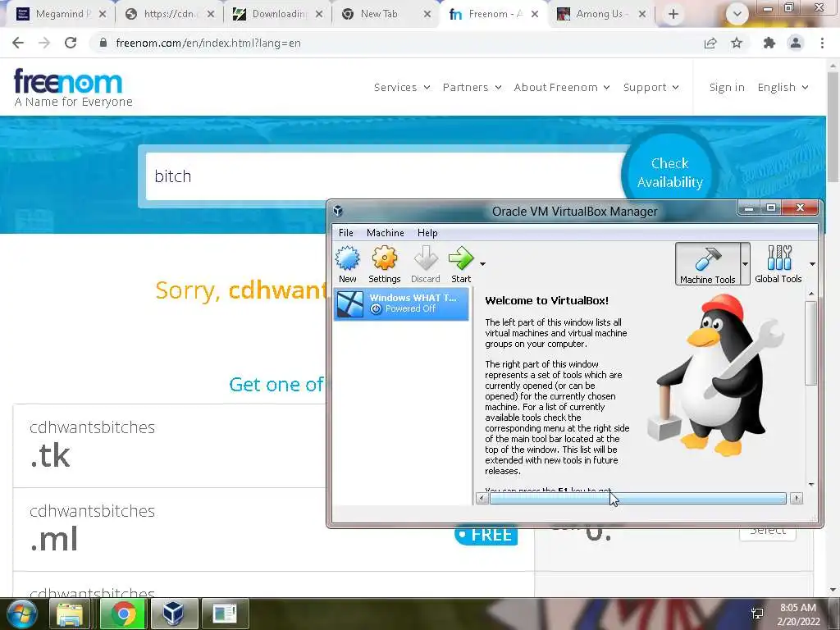Open the VirtualBox Help menu
The height and width of the screenshot is (630, 840).
pos(427,232)
